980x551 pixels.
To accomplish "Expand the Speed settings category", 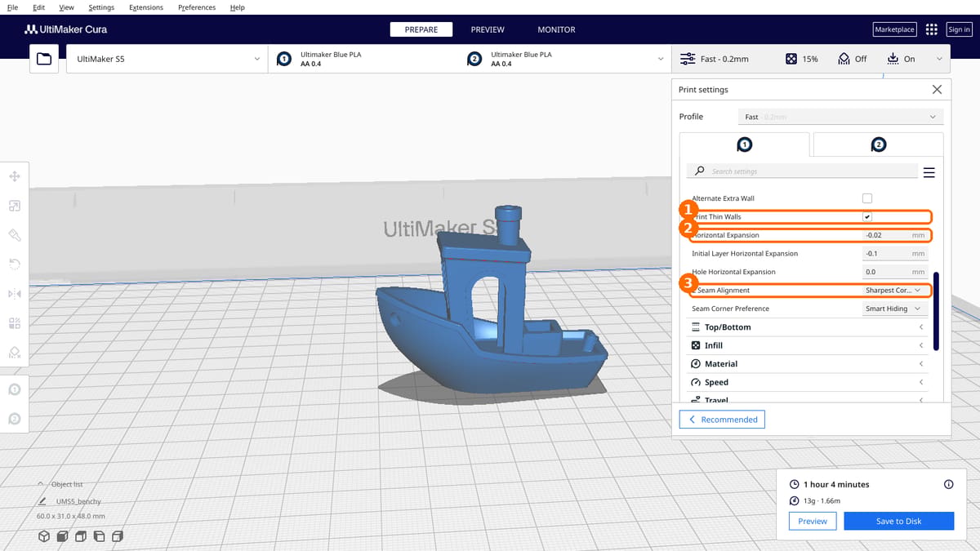I will pyautogui.click(x=808, y=382).
